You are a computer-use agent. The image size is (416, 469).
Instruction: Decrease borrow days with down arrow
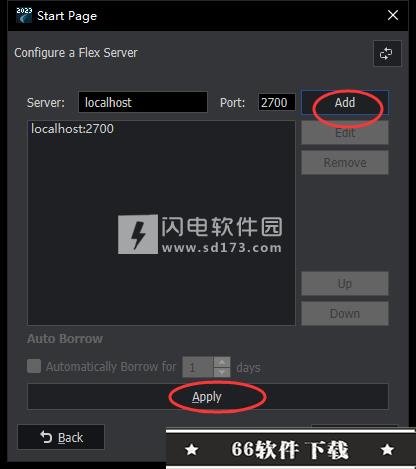click(222, 372)
